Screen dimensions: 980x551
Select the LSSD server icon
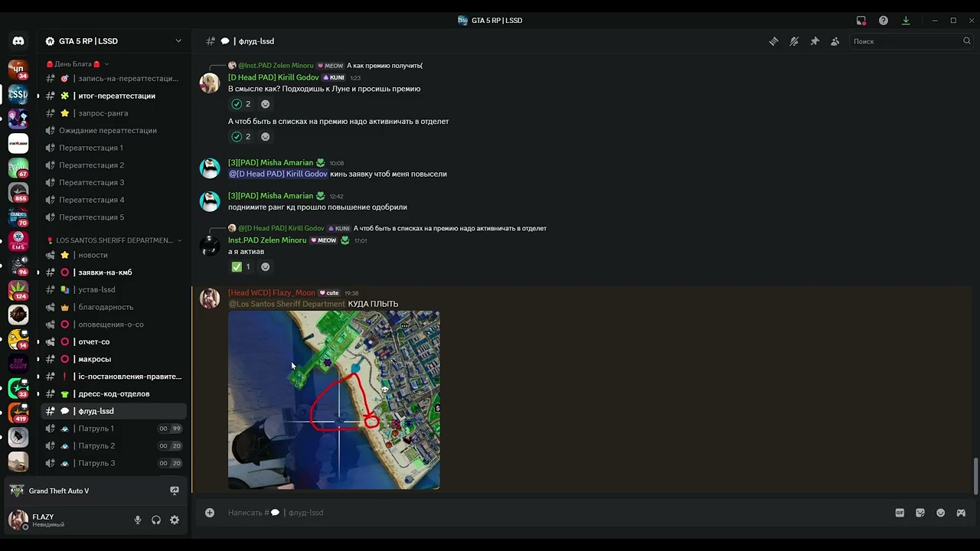[18, 95]
